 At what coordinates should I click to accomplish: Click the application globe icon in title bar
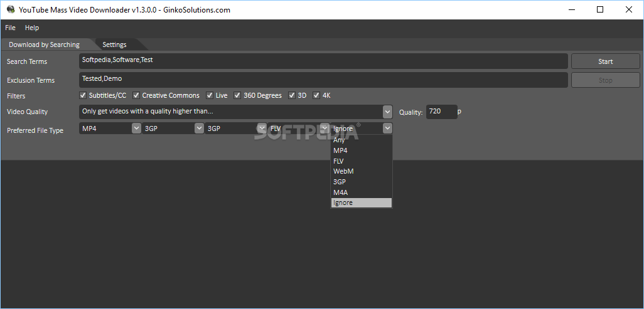point(11,9)
